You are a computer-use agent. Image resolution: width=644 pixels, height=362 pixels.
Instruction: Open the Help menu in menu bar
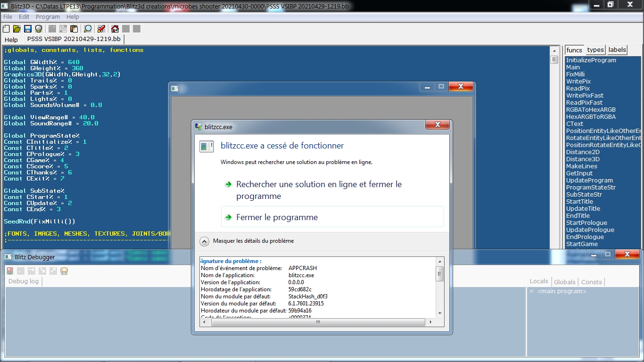coord(73,16)
